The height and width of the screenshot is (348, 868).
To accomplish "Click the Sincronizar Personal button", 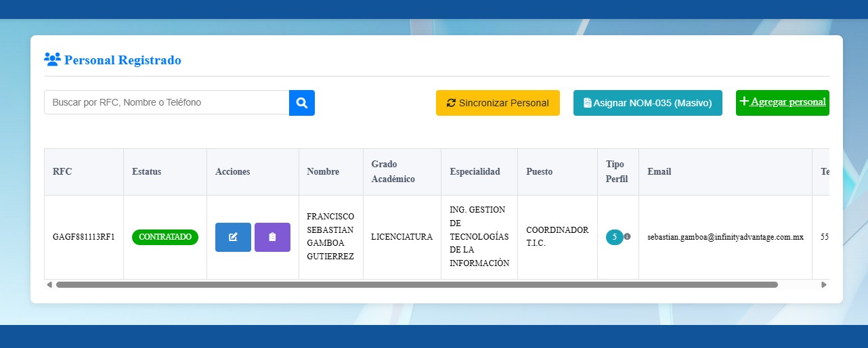I will [x=498, y=103].
